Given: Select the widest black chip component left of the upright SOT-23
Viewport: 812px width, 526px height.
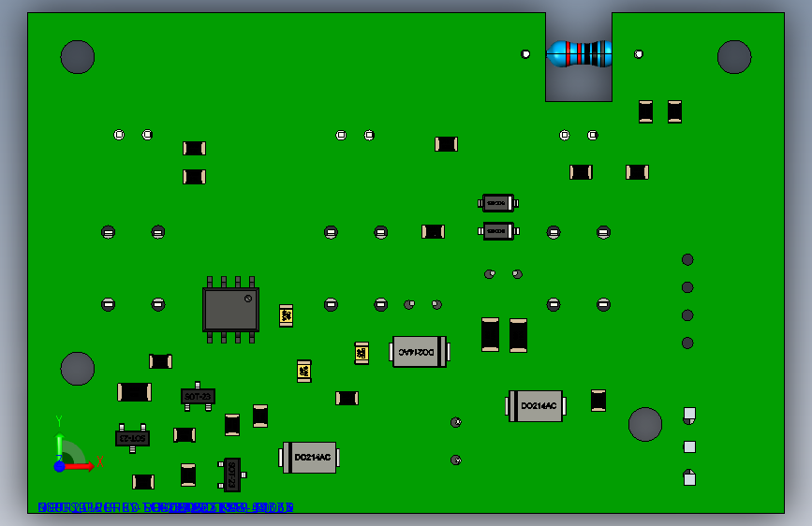Looking at the screenshot, I should click(x=135, y=392).
